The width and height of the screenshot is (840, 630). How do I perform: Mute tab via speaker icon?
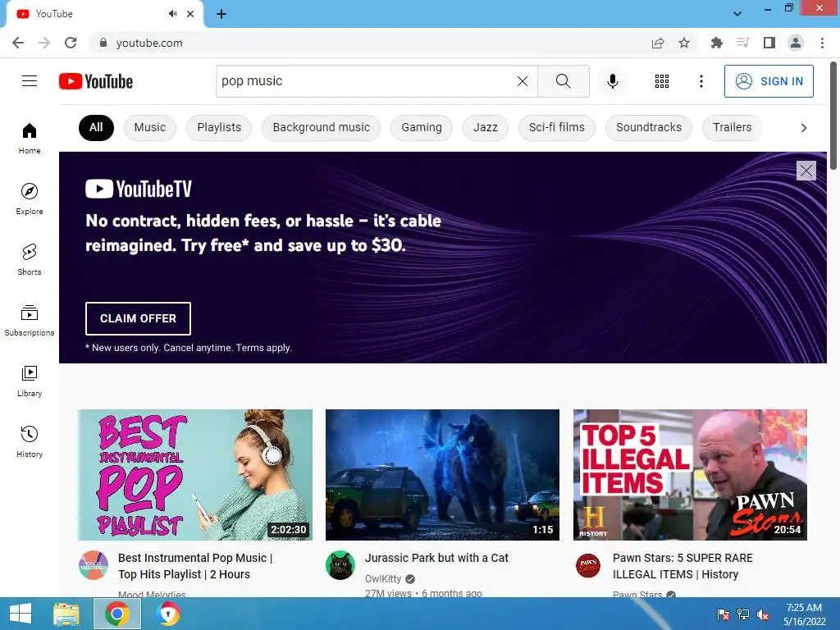[x=172, y=14]
